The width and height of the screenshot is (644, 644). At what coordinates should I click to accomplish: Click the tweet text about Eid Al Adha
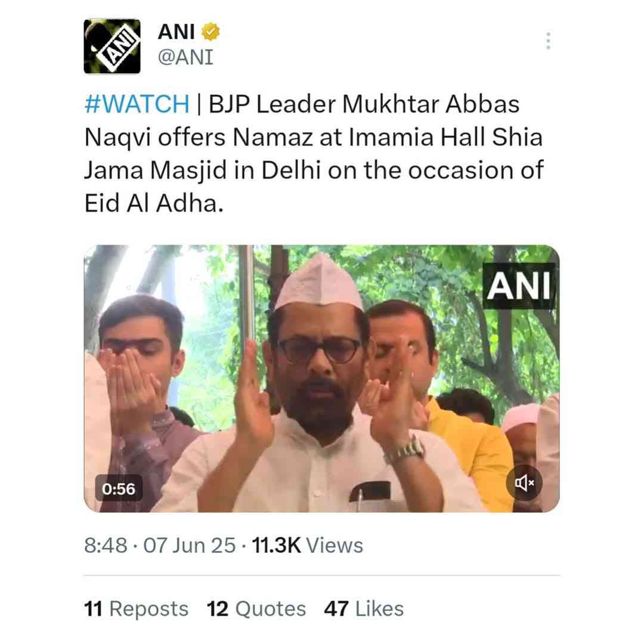click(x=314, y=153)
